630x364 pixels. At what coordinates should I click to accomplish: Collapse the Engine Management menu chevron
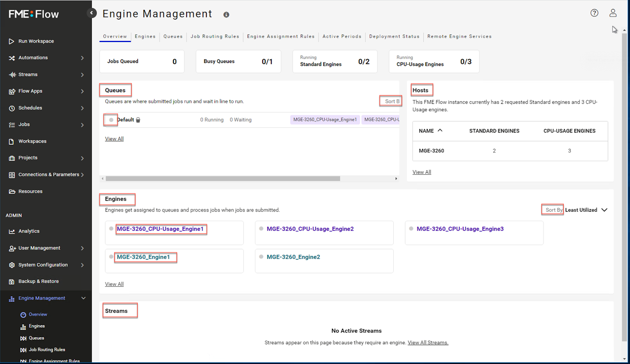click(x=83, y=298)
